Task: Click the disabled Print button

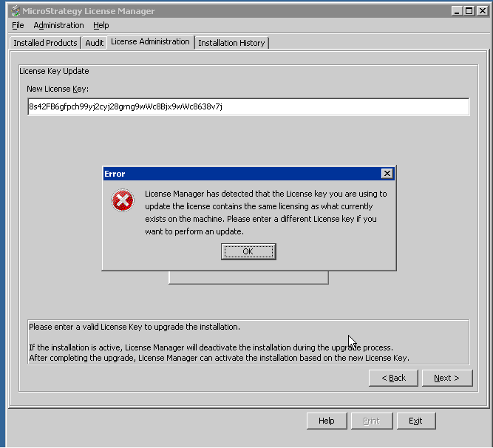Action: click(x=372, y=421)
